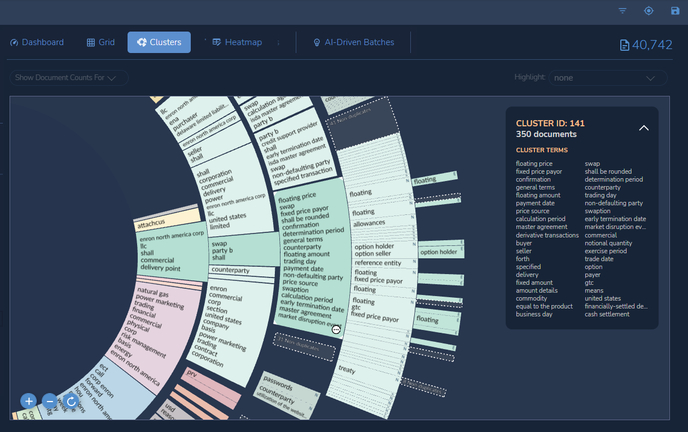Viewport: 688px width, 432px height.
Task: Click 'floating price' in cluster terms
Action: point(534,164)
